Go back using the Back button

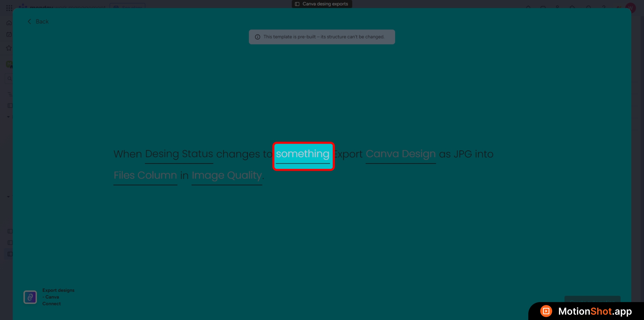(x=42, y=21)
